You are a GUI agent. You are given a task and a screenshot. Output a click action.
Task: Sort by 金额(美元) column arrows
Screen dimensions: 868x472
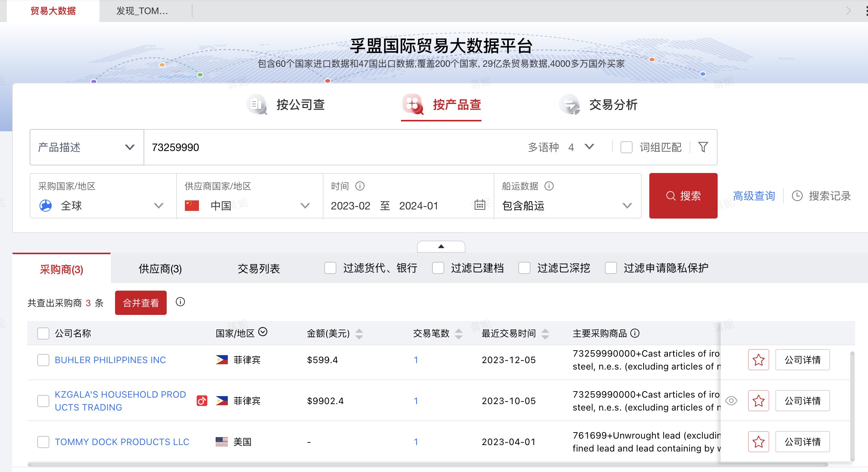pos(359,334)
